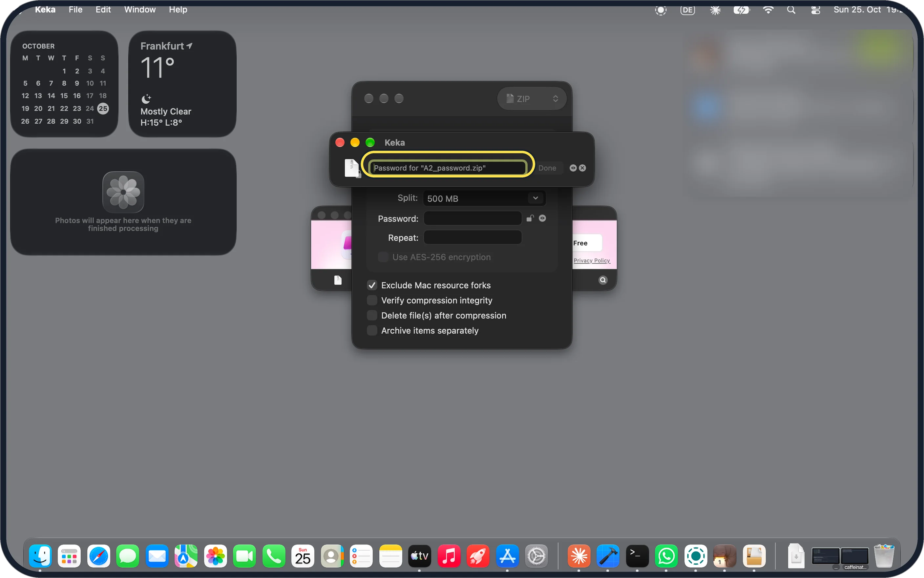Screen dimensions: 924x578
Task: Open FaceTime from the Dock
Action: coord(245,556)
